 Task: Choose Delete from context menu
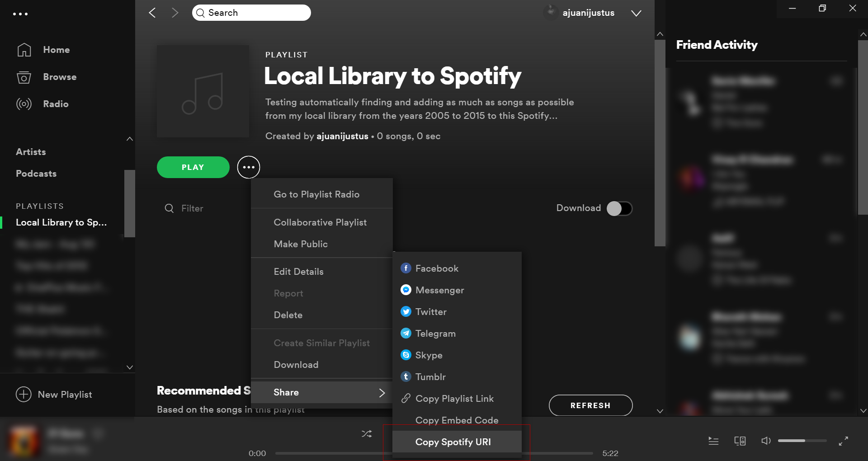[x=322, y=315]
